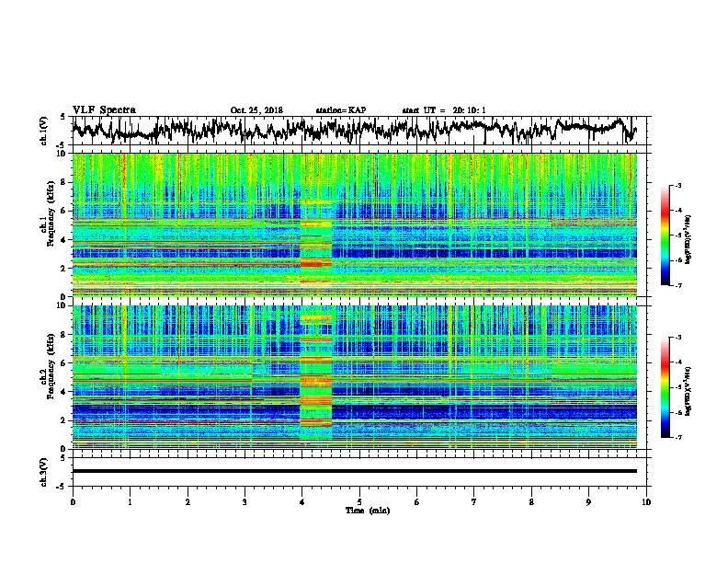The width and height of the screenshot is (728, 563).
Task: Click the "-7" tick on ch.2 colorbar
Action: 678,438
